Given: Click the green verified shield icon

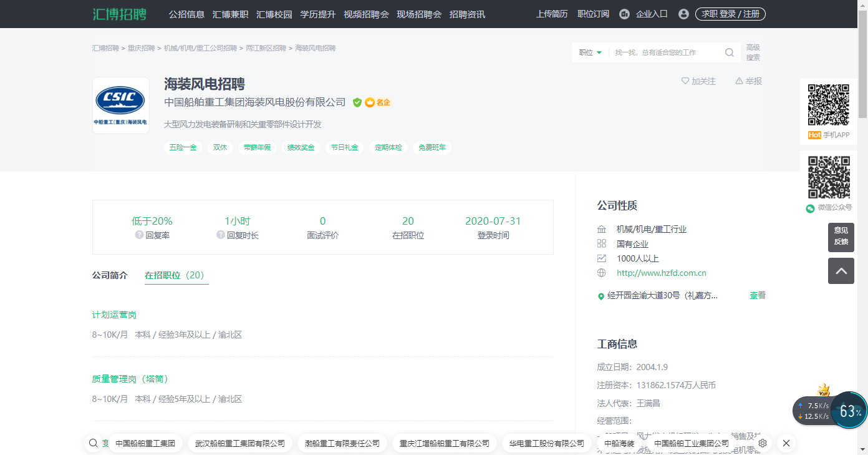Looking at the screenshot, I should 357,102.
